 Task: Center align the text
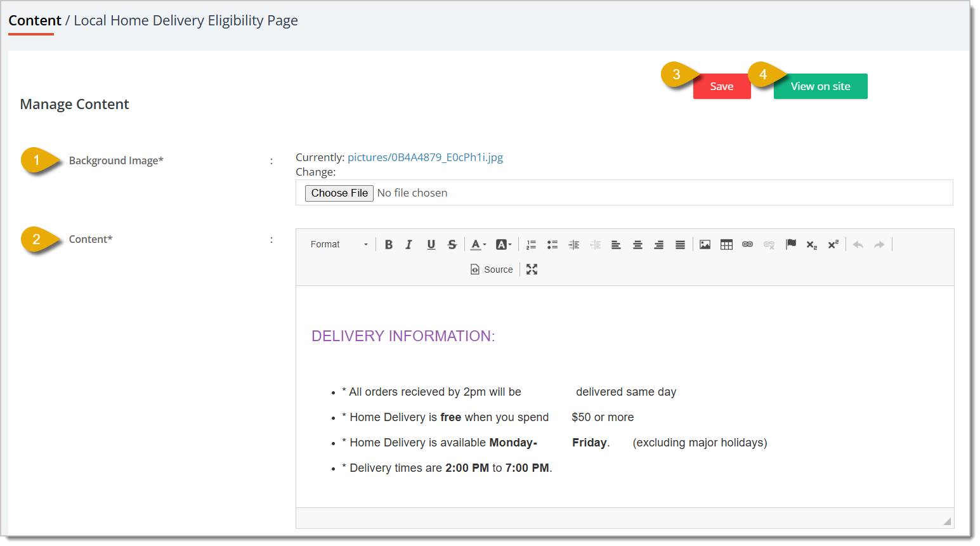coord(637,244)
